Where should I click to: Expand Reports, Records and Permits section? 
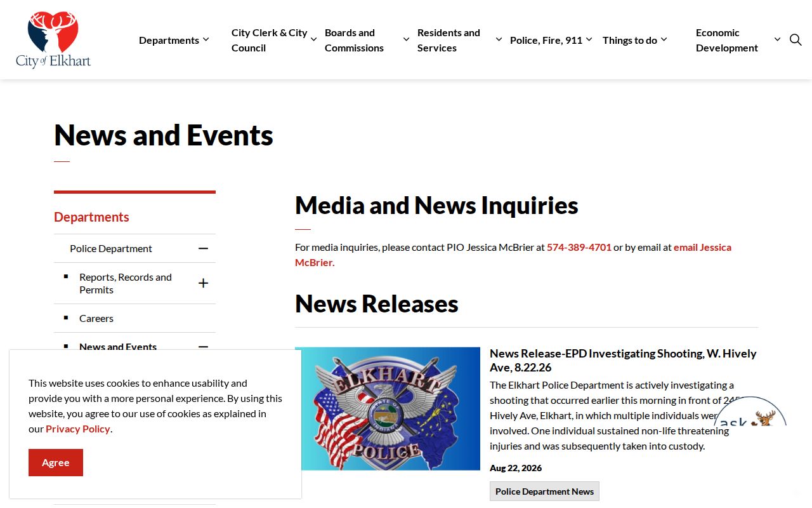tap(203, 283)
